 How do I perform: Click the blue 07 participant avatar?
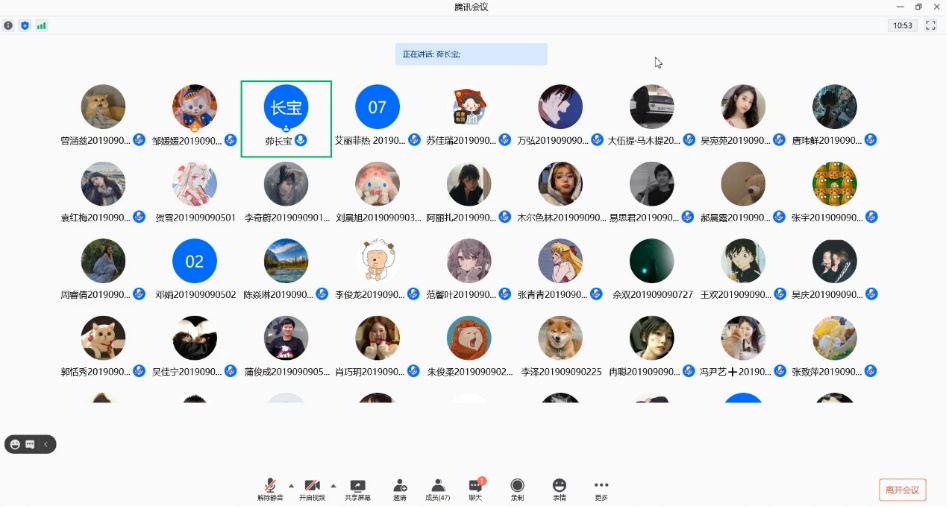[377, 107]
